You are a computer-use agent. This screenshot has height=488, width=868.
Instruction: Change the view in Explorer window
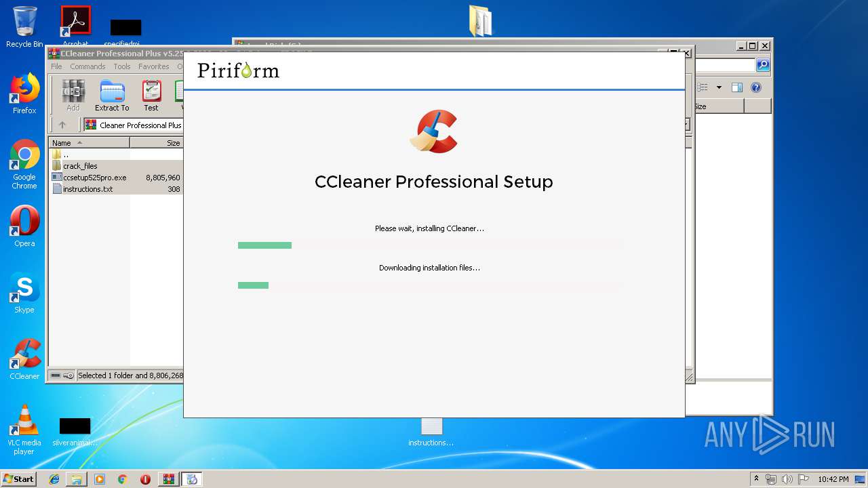point(703,87)
